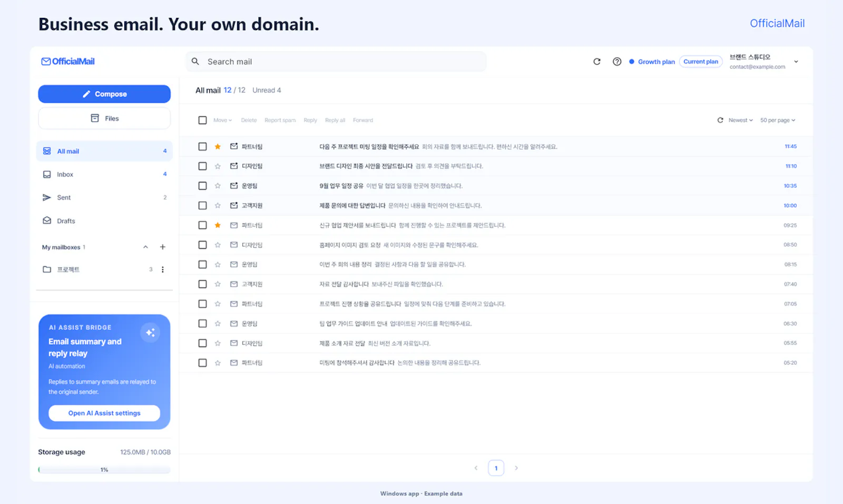
Task: Click the sparkle icon on AI Assist card
Action: [x=150, y=332]
